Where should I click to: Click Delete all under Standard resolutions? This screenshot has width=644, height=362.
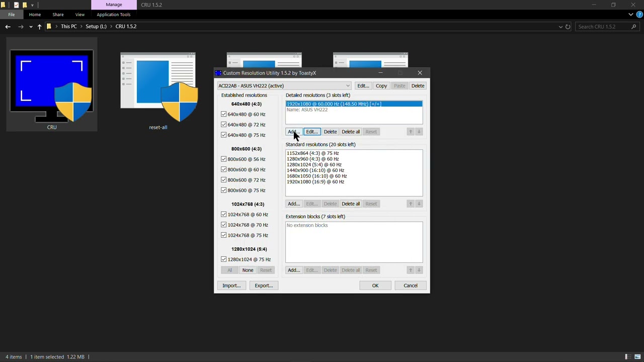click(x=351, y=204)
